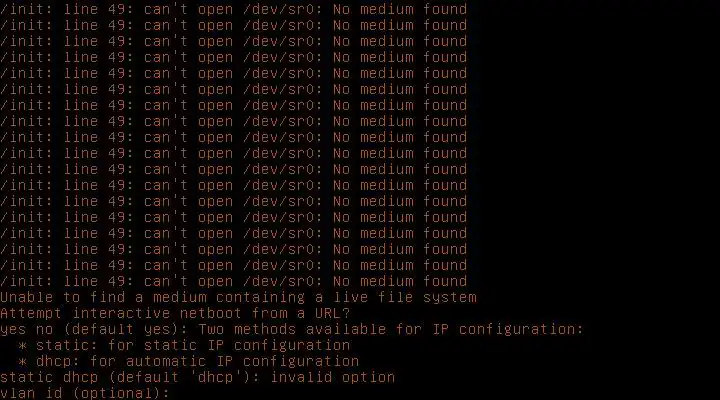Click 'static' at start of 'static dhcp' prompt
The width and height of the screenshot is (720, 400).
point(27,377)
